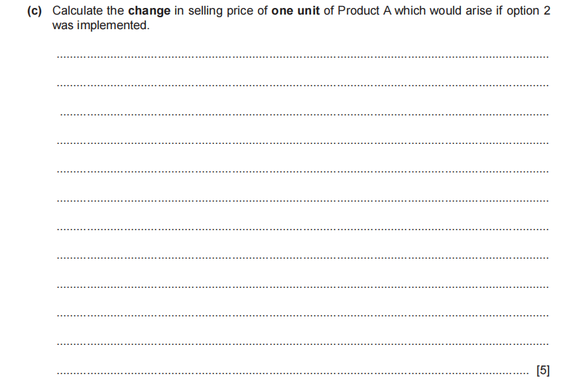
Task: Click the "was implemented." text
Action: pyautogui.click(x=101, y=25)
